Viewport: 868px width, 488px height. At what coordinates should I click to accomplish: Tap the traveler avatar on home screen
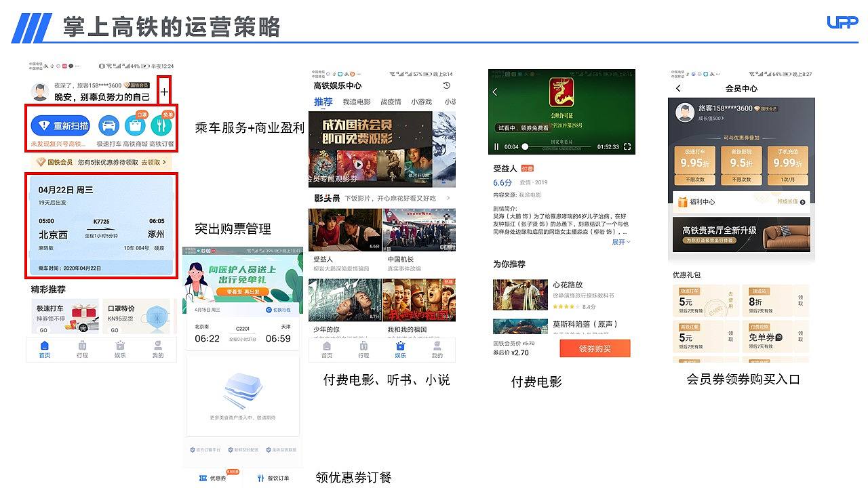click(41, 92)
